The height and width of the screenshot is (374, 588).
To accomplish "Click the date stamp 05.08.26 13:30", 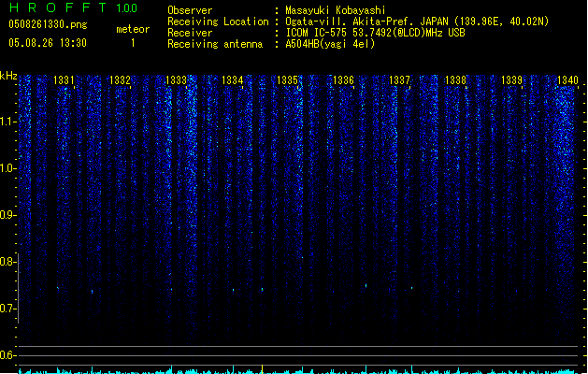I will point(48,43).
